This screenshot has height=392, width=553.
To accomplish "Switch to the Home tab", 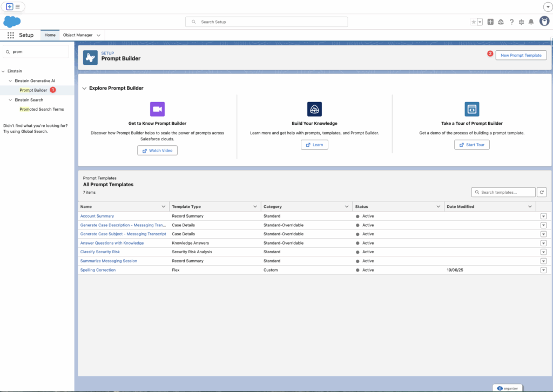I will [50, 35].
